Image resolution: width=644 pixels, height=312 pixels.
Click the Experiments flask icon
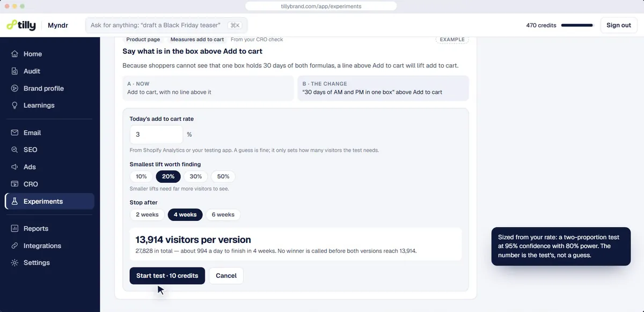click(x=14, y=202)
